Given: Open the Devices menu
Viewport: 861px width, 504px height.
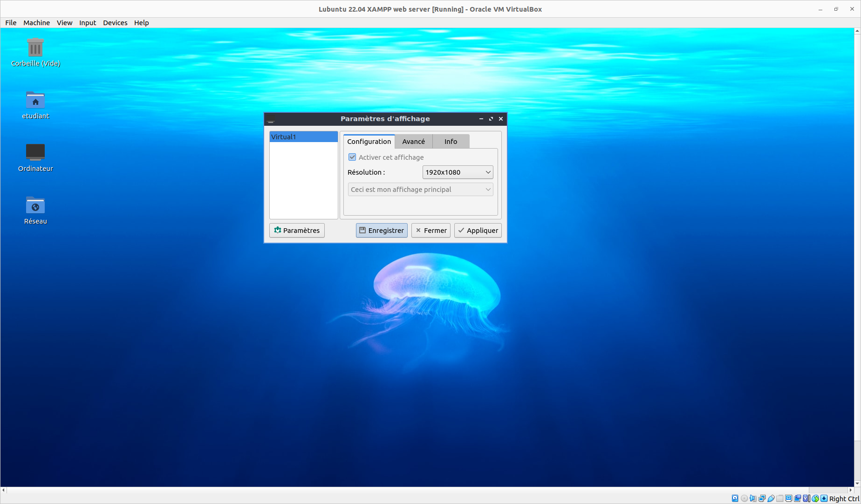Looking at the screenshot, I should 115,22.
